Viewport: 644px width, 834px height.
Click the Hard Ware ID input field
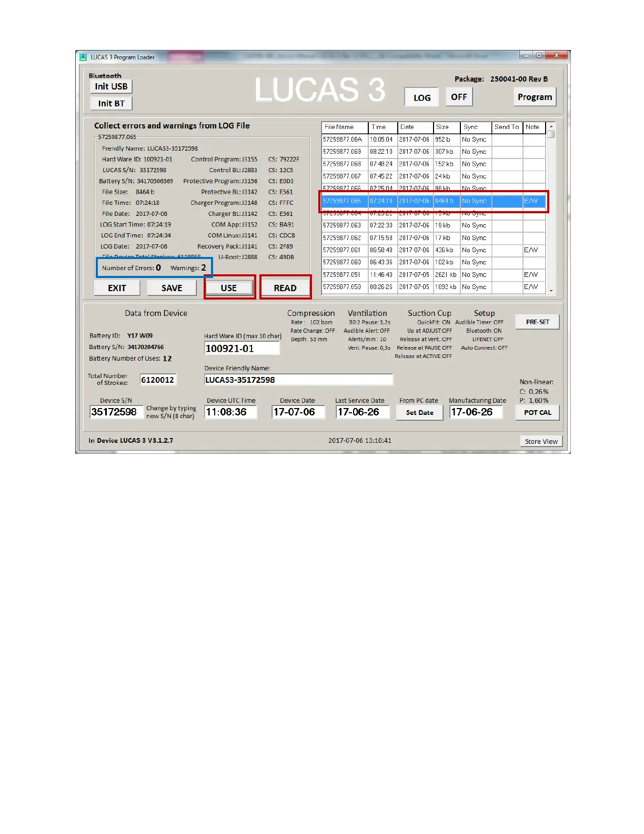[x=242, y=349]
